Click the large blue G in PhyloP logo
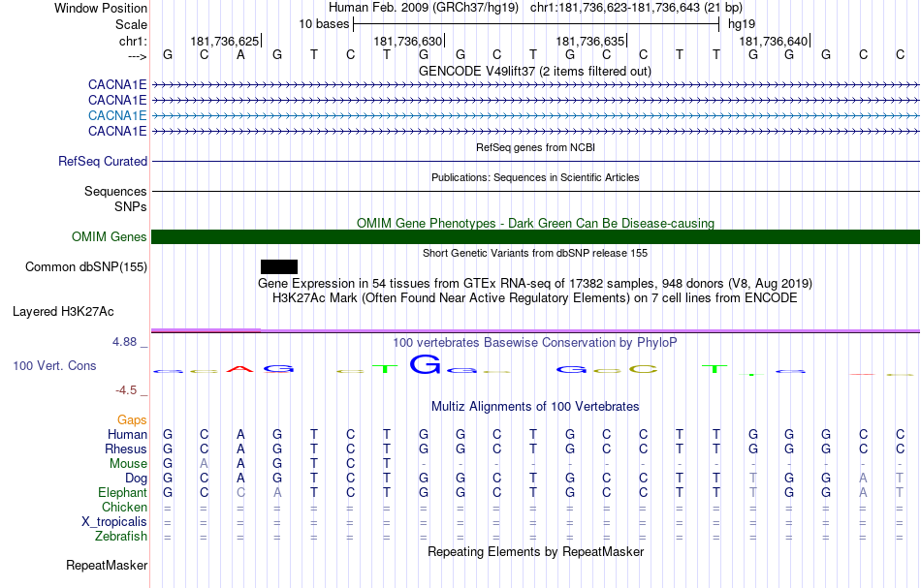This screenshot has height=588, width=921. pyautogui.click(x=425, y=364)
